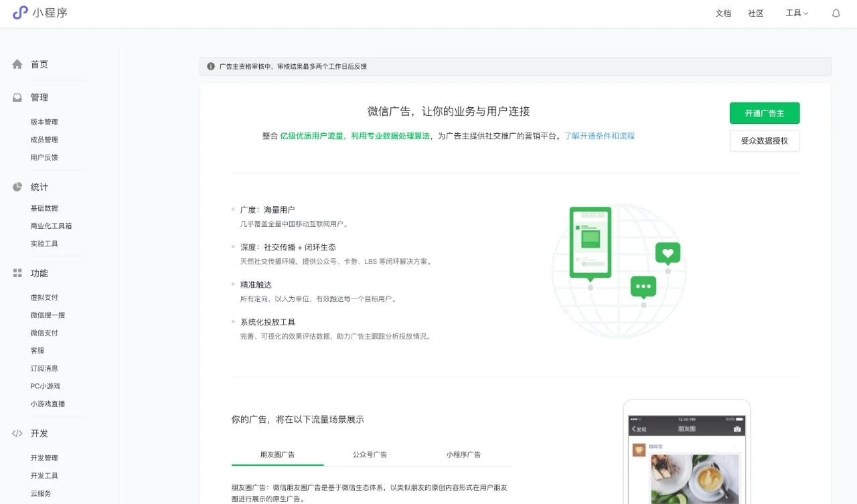Select the 统计 section heading
The height and width of the screenshot is (504, 857).
tap(40, 187)
